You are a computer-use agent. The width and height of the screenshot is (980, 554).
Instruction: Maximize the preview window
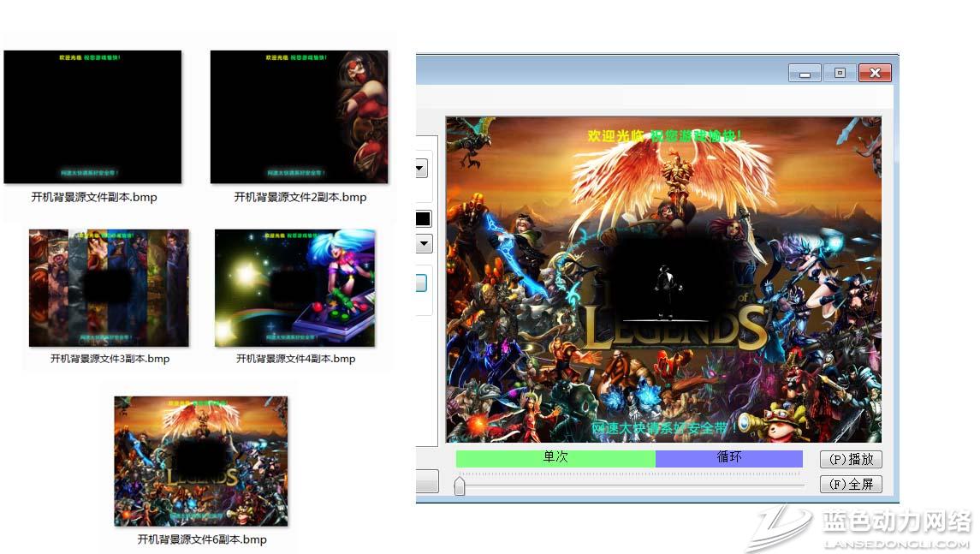click(840, 74)
